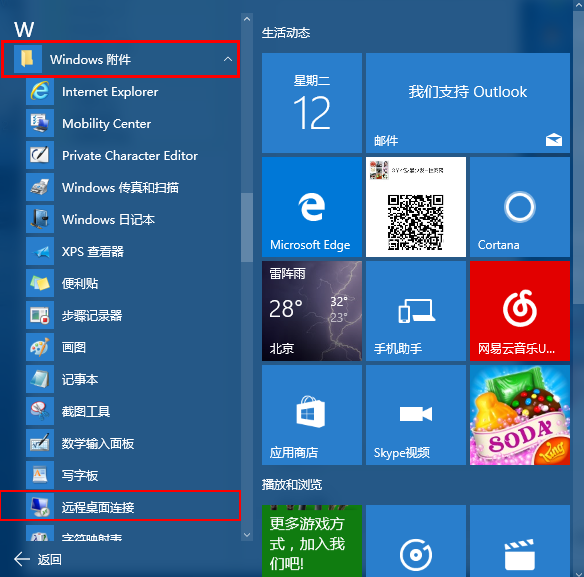This screenshot has height=577, width=584.
Task: Click the app list scroll-down arrow
Action: point(247,535)
